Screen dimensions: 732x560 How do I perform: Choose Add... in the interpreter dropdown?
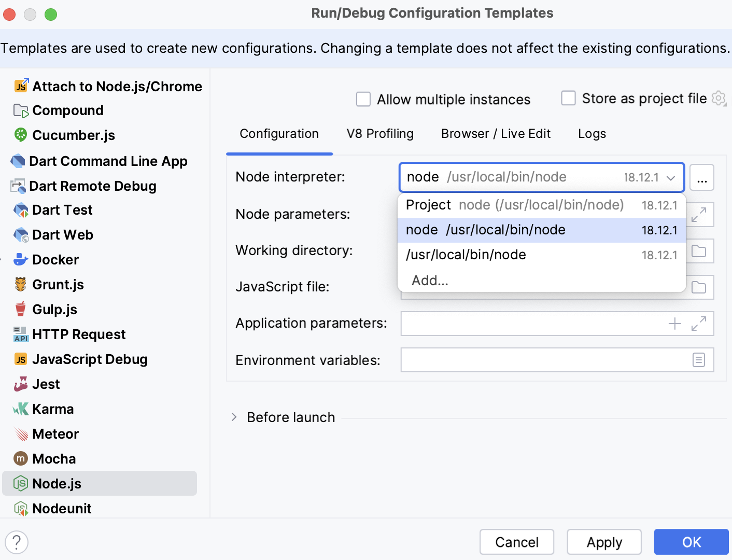tap(430, 280)
